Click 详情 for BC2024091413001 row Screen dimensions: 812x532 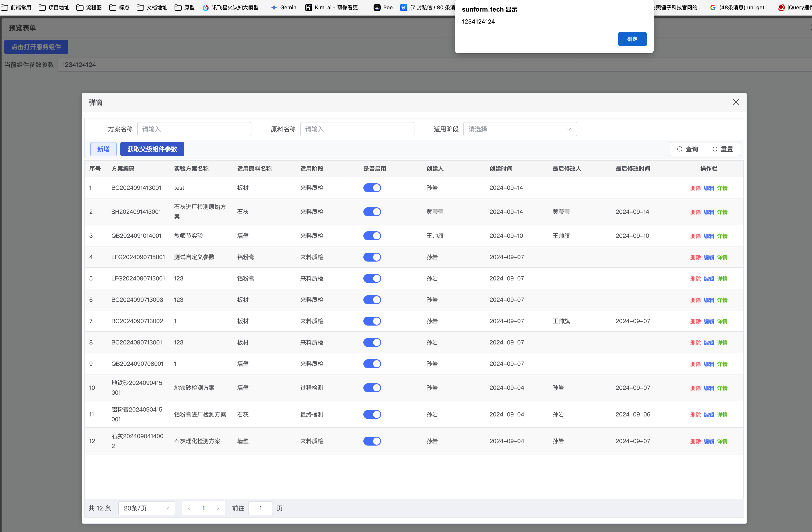click(x=722, y=188)
